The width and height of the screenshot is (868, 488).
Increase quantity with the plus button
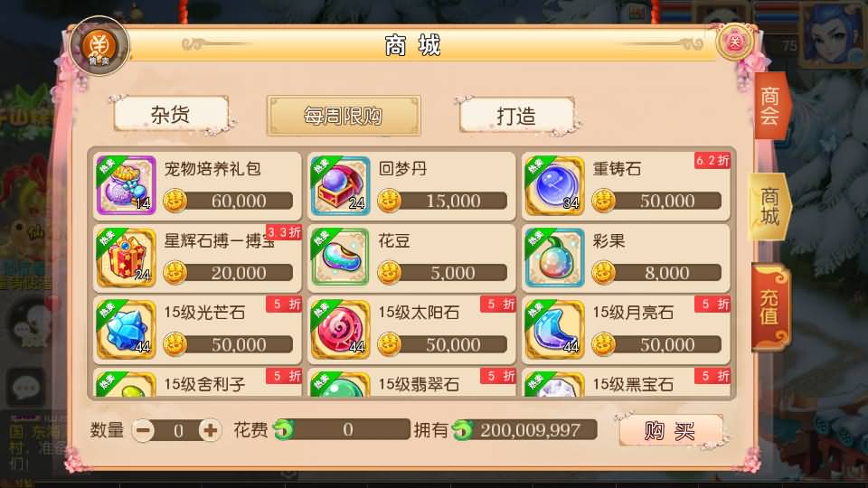click(x=211, y=430)
